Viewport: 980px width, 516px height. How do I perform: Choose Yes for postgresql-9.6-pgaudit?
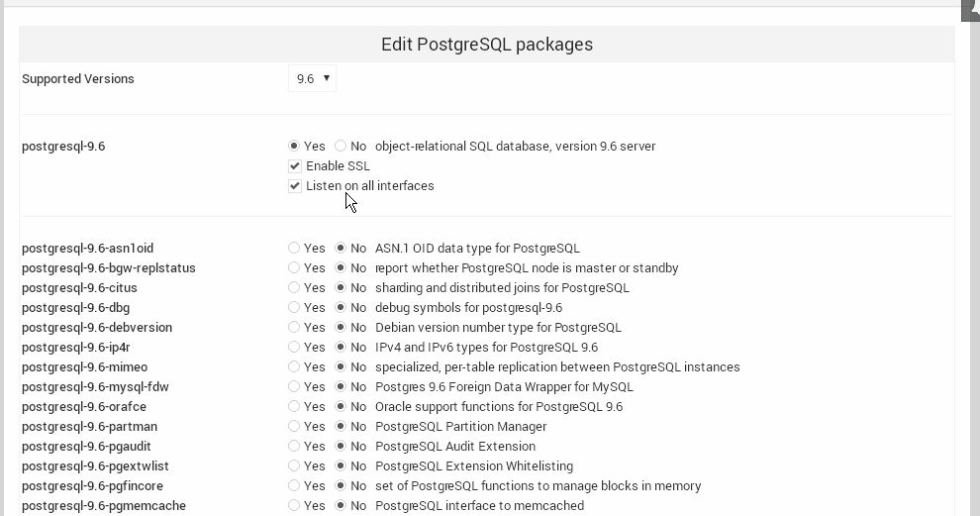(294, 446)
